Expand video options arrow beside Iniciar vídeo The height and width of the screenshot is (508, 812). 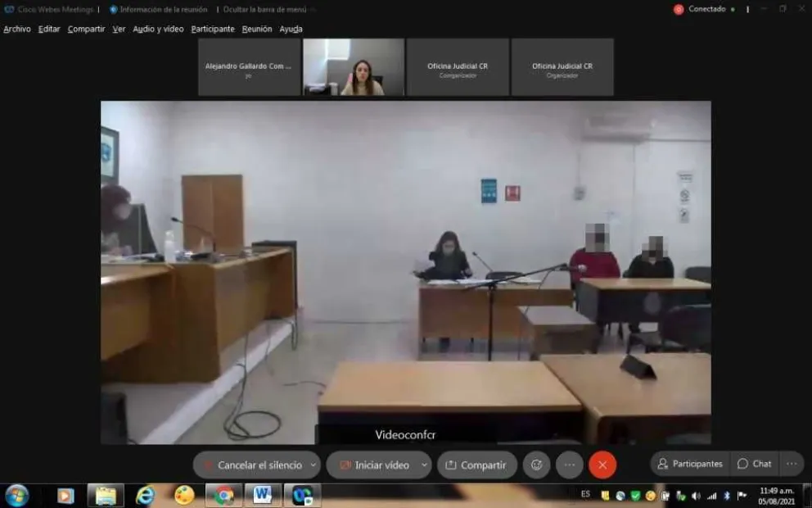[424, 465]
